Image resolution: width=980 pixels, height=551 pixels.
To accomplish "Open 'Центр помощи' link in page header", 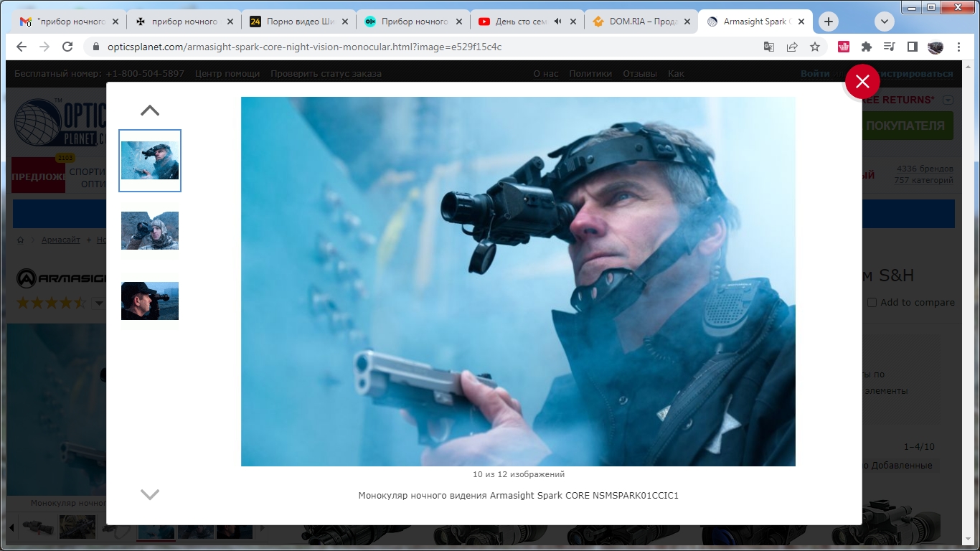I will pos(227,73).
